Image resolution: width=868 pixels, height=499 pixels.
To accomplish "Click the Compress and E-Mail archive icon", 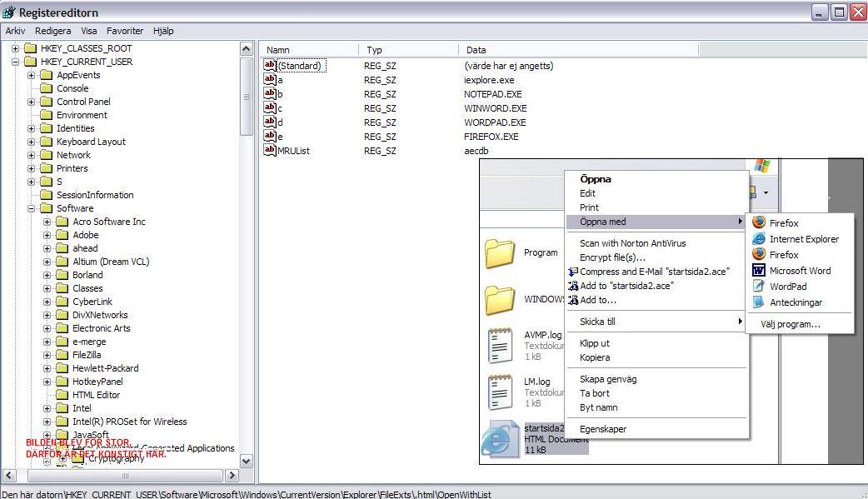I will click(x=573, y=272).
